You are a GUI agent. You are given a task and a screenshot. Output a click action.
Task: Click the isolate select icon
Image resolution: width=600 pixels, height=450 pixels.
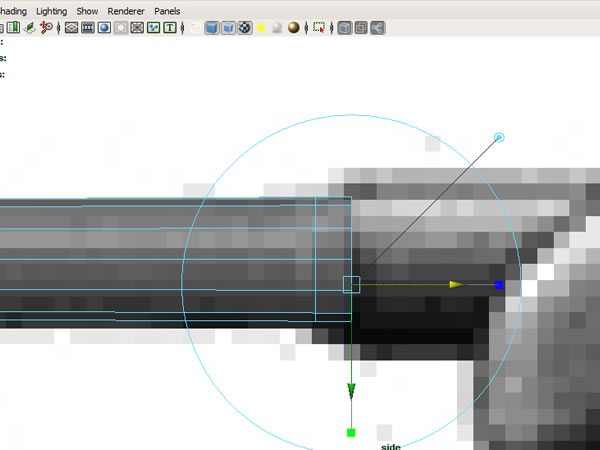coord(319,28)
